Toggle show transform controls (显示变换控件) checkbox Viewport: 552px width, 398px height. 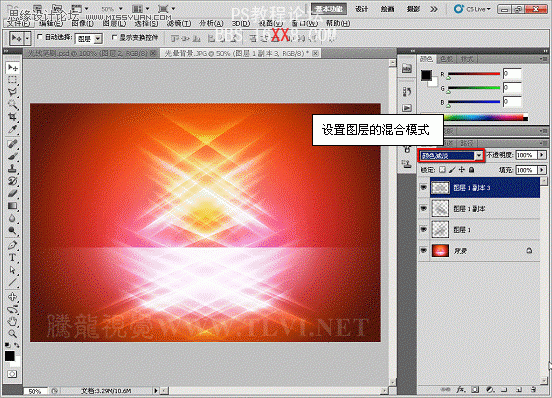114,37
